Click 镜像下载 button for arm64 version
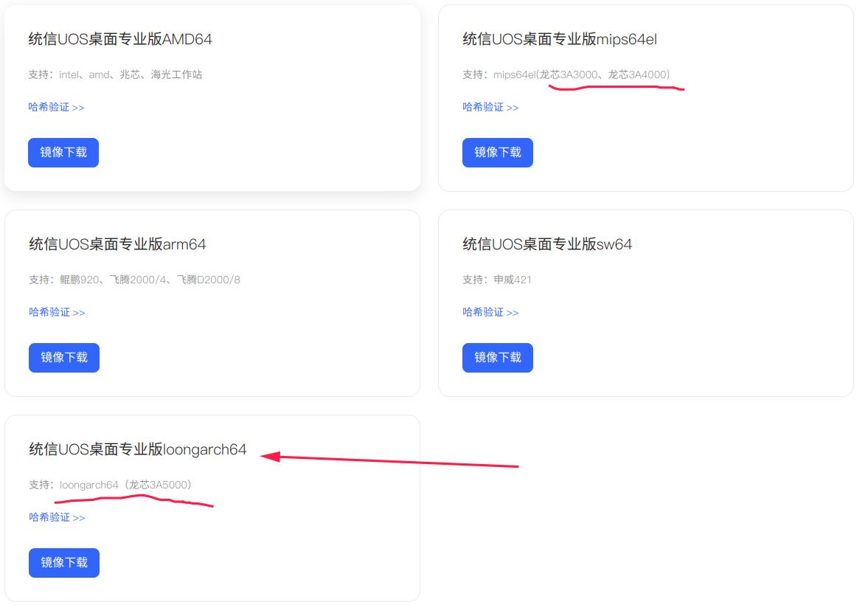The width and height of the screenshot is (868, 605). pyautogui.click(x=63, y=358)
